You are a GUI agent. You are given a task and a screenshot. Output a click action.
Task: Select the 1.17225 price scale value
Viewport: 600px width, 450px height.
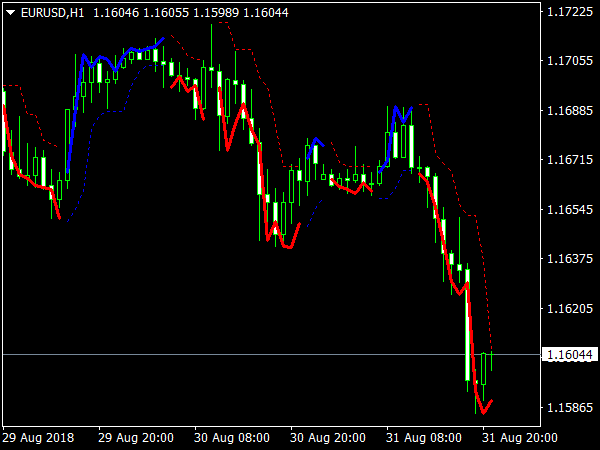570,12
